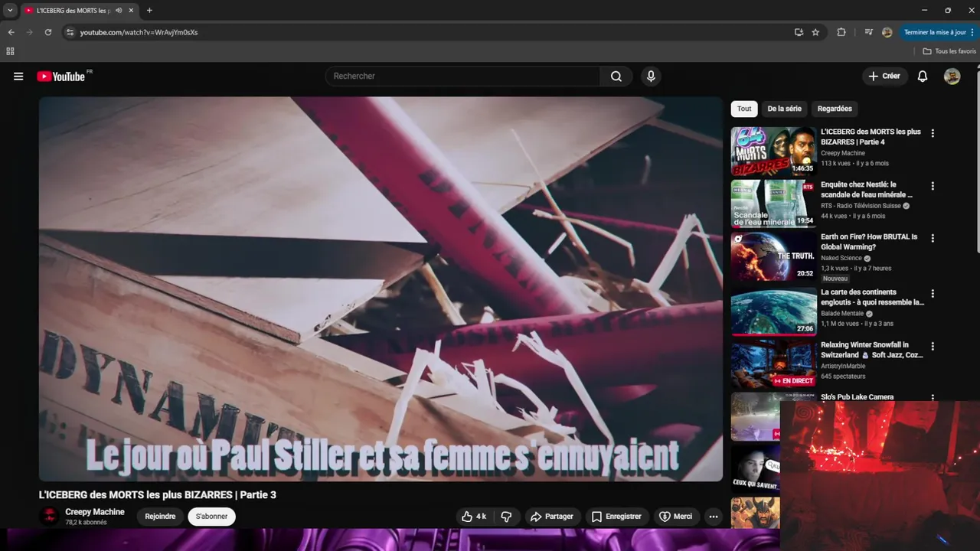This screenshot has width=980, height=551.
Task: Open Chrome menu three dots
Action: click(x=972, y=32)
